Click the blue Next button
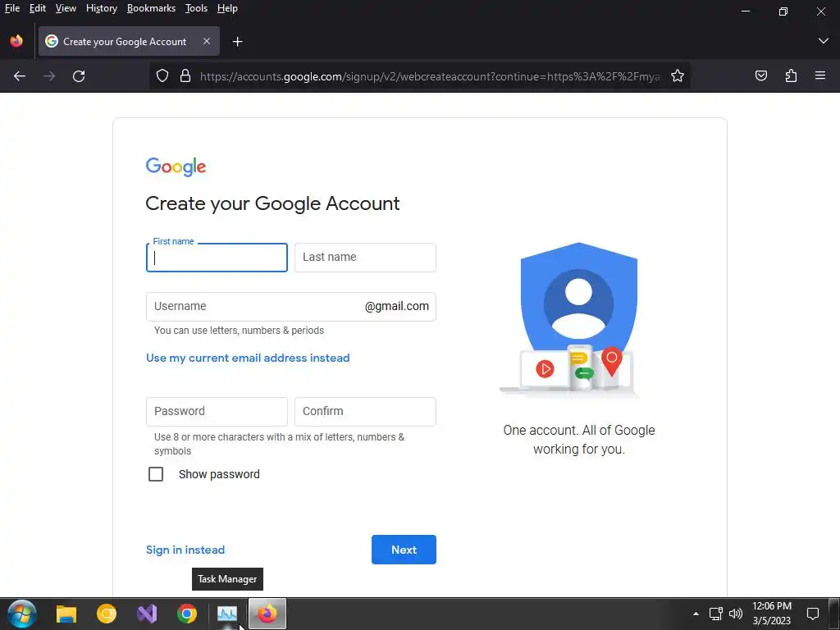840x630 pixels. (x=404, y=550)
